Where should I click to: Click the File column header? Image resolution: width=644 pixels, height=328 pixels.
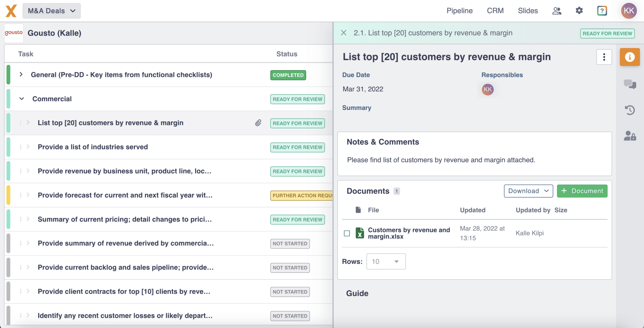tap(373, 210)
